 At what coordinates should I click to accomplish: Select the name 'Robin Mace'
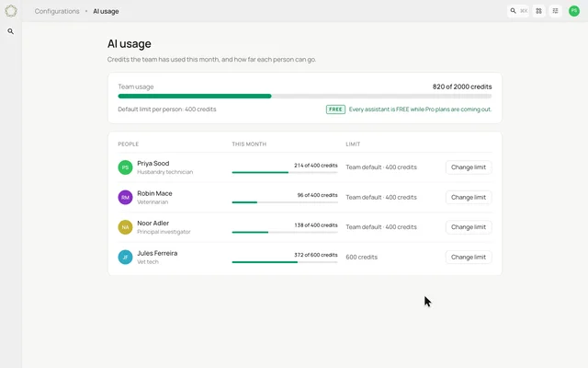pyautogui.click(x=154, y=193)
